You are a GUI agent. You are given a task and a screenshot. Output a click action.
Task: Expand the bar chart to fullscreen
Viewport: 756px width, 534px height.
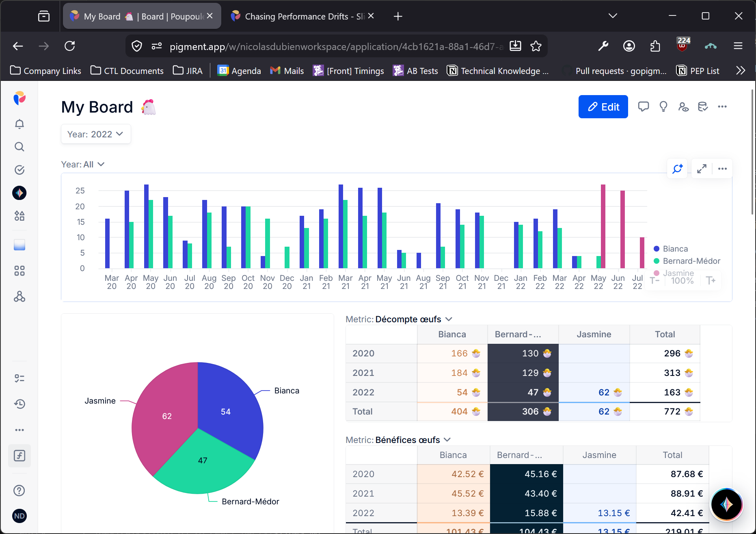(x=702, y=169)
